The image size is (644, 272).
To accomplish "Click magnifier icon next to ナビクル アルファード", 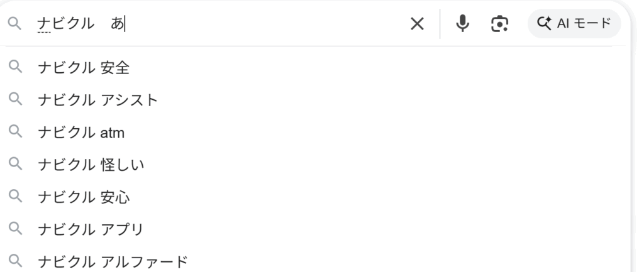I will pos(14,261).
